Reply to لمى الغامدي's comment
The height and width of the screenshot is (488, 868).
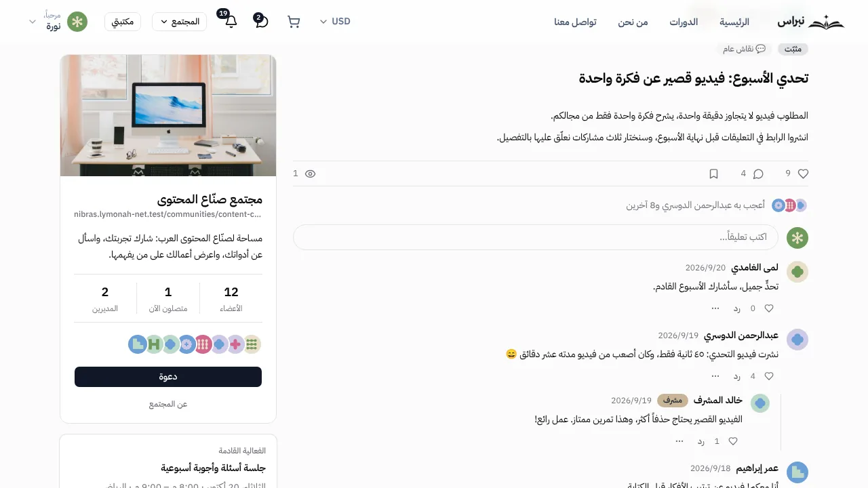[x=736, y=308]
